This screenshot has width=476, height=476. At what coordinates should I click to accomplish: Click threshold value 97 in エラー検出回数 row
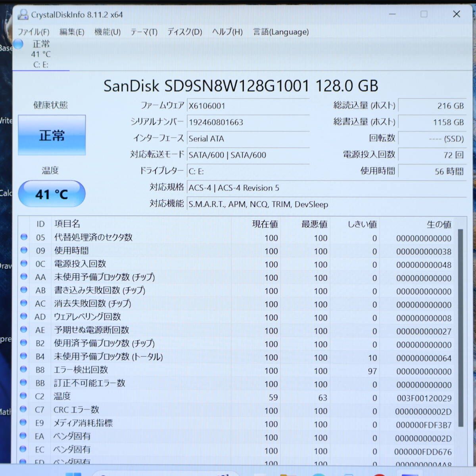pos(372,371)
